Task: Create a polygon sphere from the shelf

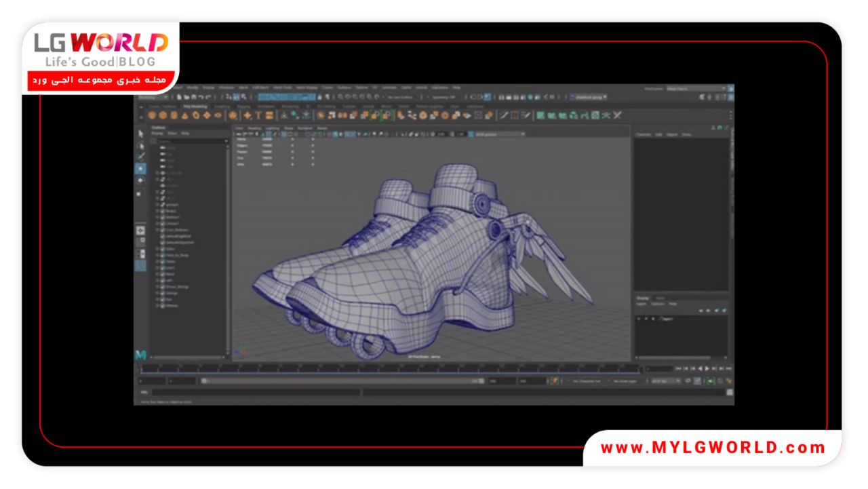Action: click(x=152, y=115)
